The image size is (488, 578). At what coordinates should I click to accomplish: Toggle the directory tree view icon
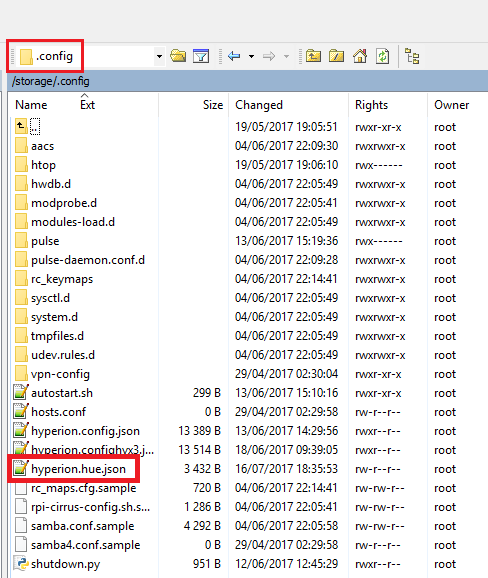tap(412, 56)
